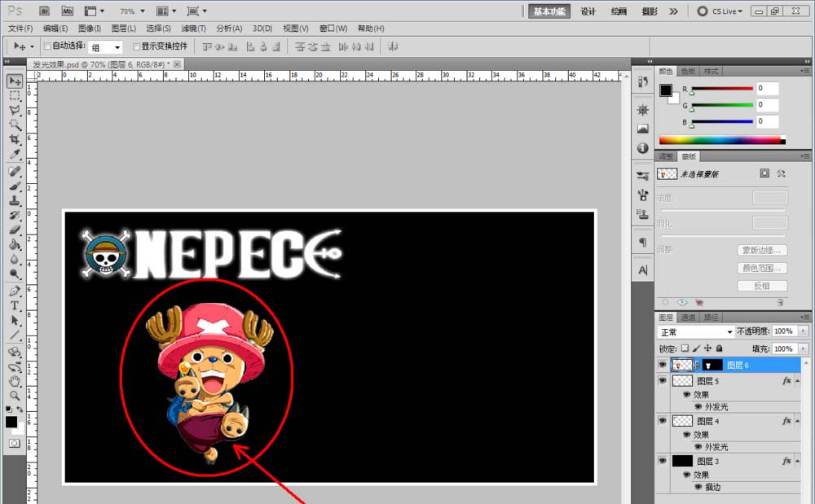Screen dimensions: 815x504
Task: Switch to the 基本功能 workspace
Action: tap(549, 11)
